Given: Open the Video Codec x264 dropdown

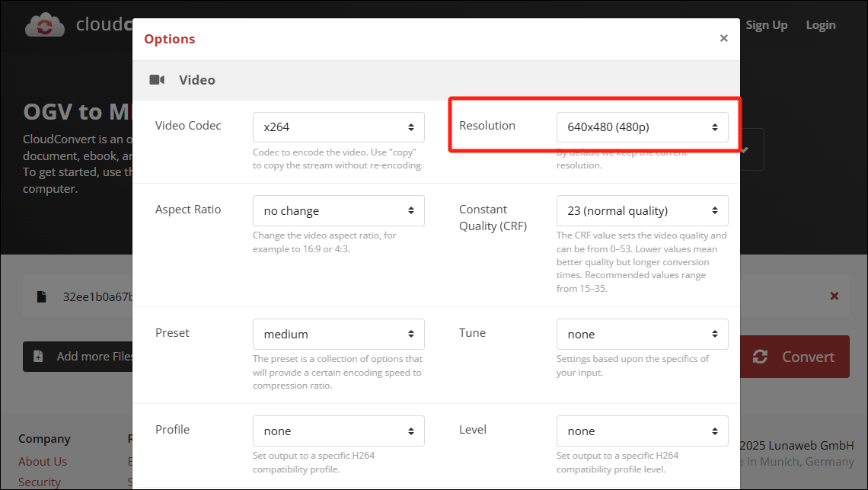Looking at the screenshot, I should [x=338, y=127].
